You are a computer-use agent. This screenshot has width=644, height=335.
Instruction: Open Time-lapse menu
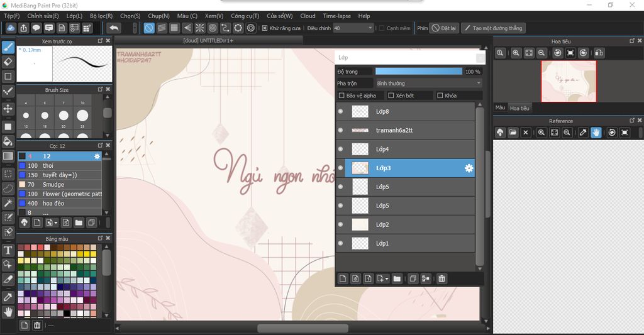(337, 16)
